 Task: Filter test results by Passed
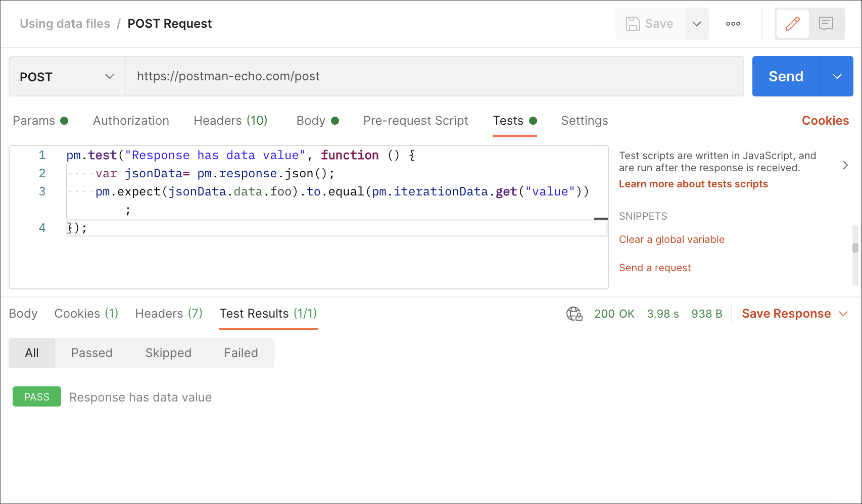[91, 353]
